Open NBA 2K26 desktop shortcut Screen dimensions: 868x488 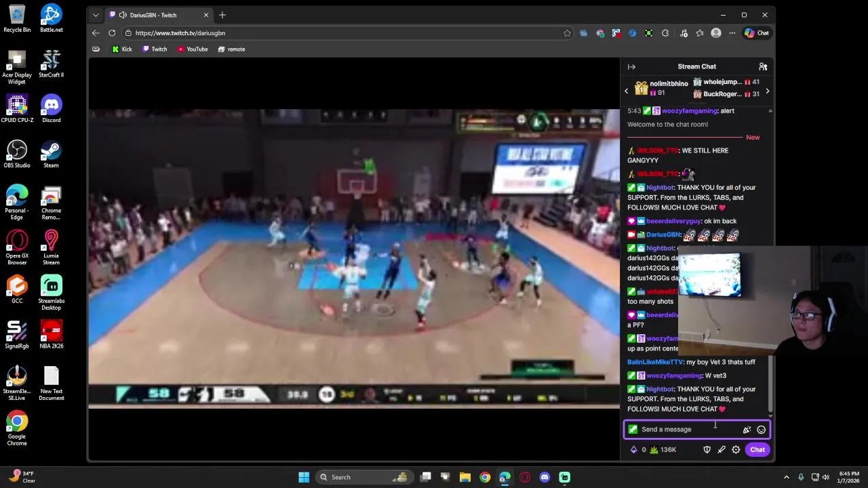tap(51, 335)
